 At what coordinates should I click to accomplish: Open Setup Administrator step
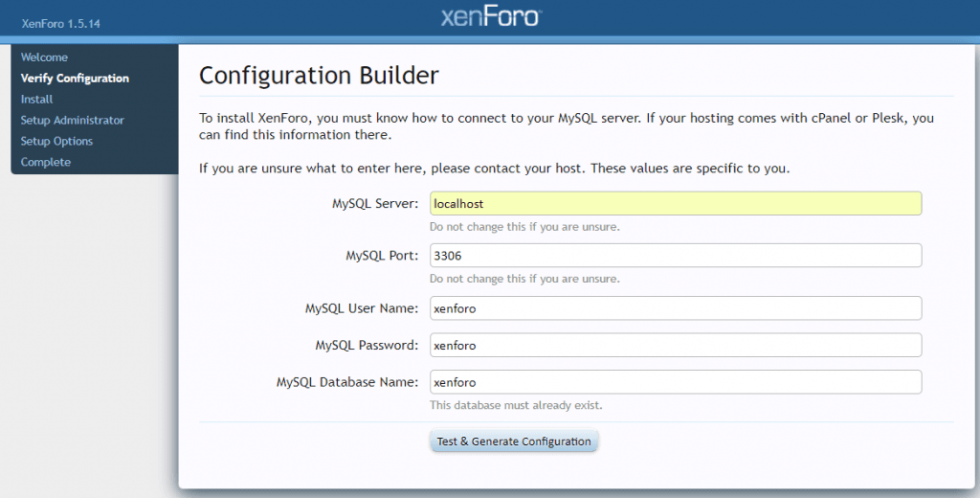(x=73, y=120)
